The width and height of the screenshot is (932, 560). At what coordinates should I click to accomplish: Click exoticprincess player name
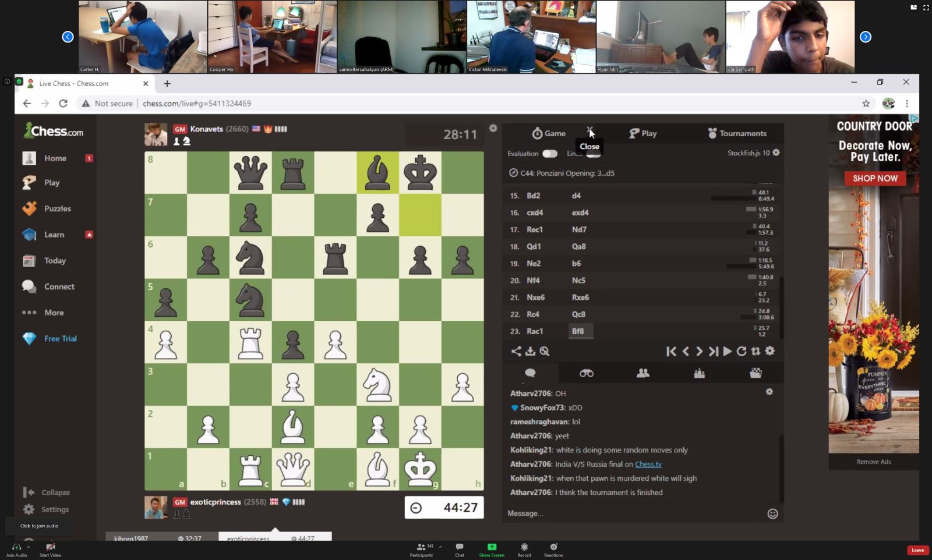[x=215, y=502]
